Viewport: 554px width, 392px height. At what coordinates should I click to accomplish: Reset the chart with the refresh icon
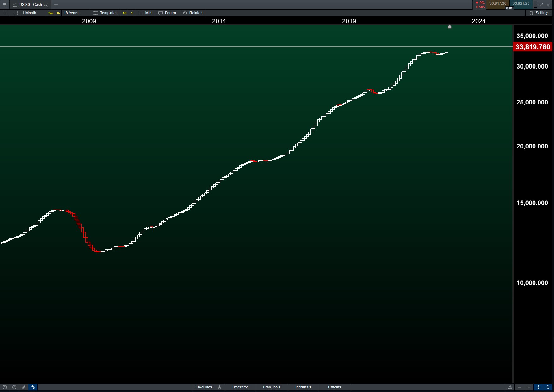tap(5, 387)
